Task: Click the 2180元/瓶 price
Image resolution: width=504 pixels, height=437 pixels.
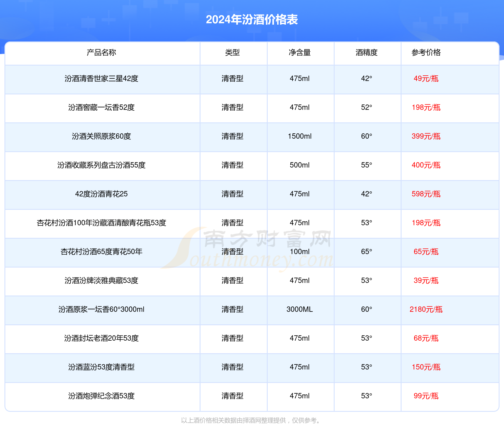Action: point(426,309)
